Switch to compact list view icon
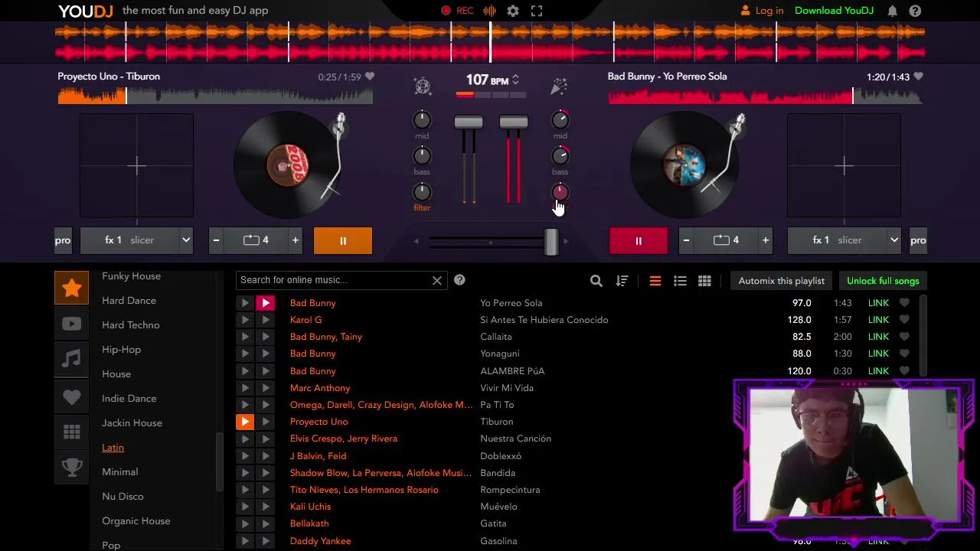 [655, 281]
